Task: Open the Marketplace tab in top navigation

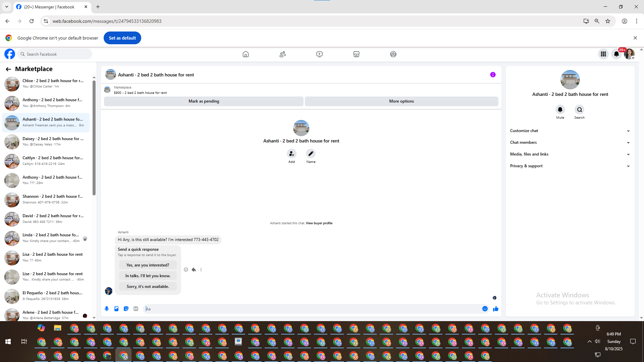Action: click(356, 54)
